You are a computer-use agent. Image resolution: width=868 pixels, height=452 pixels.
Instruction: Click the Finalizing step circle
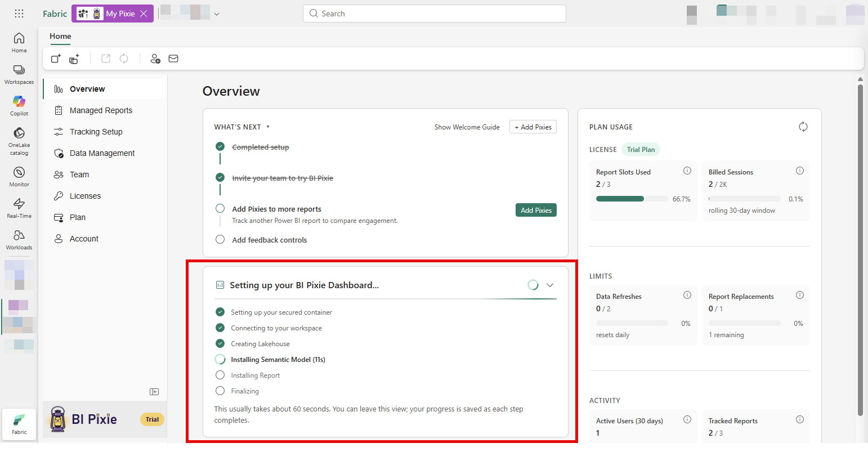pyautogui.click(x=220, y=391)
